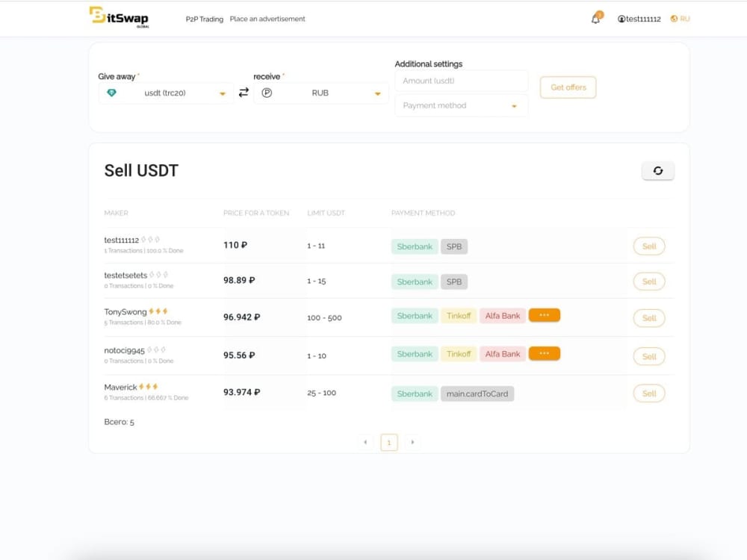Sell to Maverick at 93.974 ₽
747x560 pixels.
(649, 393)
